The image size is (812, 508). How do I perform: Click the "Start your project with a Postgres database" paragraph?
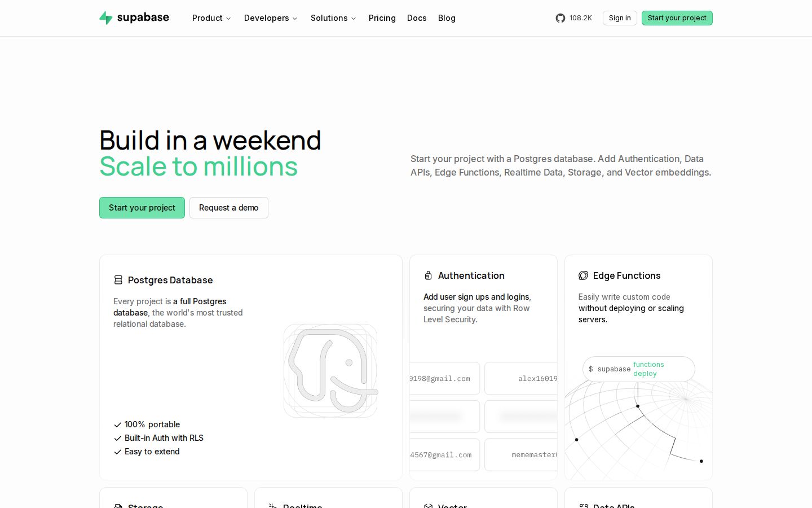(x=561, y=165)
